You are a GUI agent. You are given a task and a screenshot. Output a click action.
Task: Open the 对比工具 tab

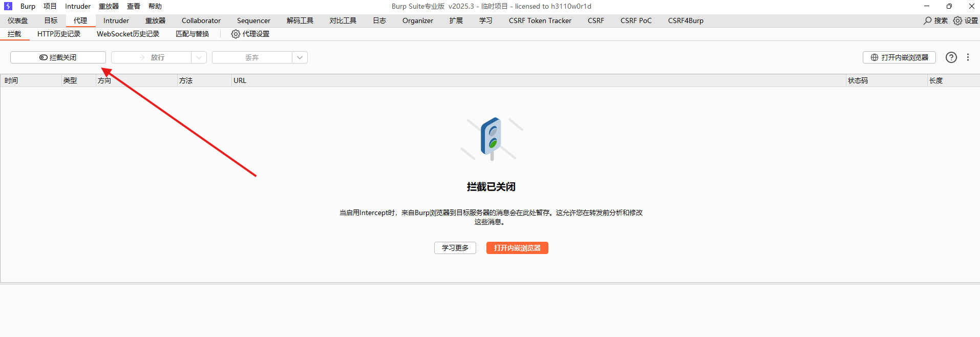tap(343, 20)
